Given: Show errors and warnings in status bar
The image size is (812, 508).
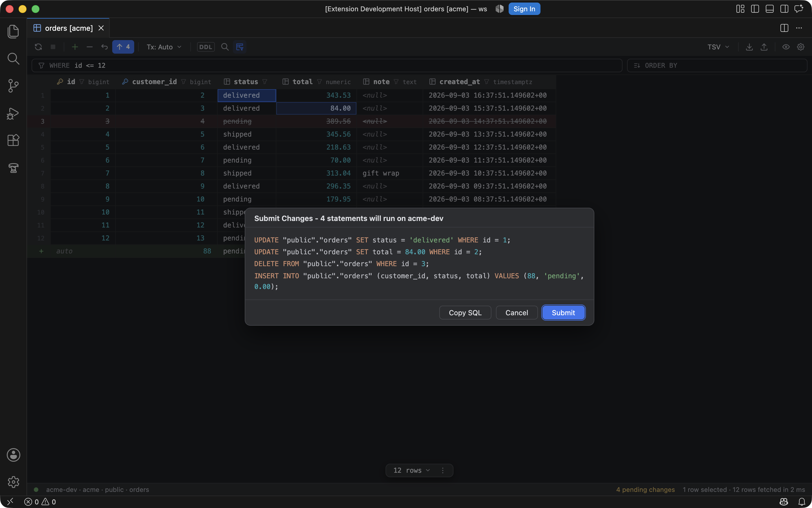Looking at the screenshot, I should coord(40,502).
